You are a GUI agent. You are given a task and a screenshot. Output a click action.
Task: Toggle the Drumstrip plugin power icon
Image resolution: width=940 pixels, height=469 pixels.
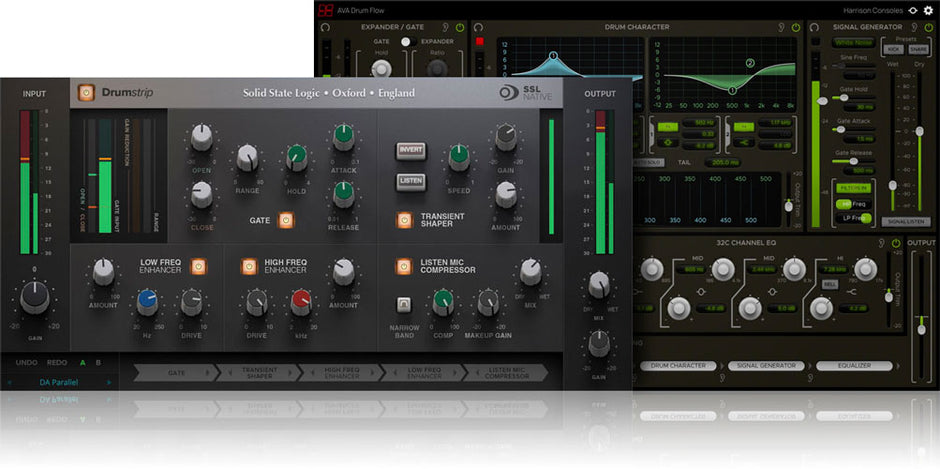point(86,92)
